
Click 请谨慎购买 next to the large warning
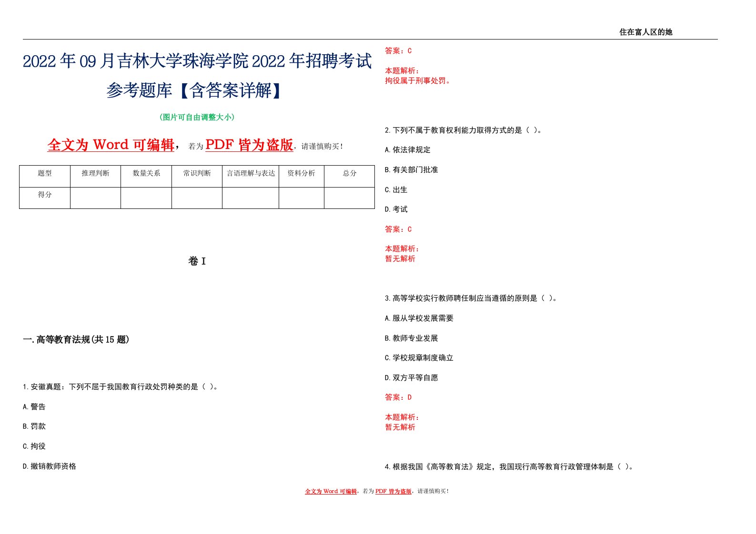(322, 146)
